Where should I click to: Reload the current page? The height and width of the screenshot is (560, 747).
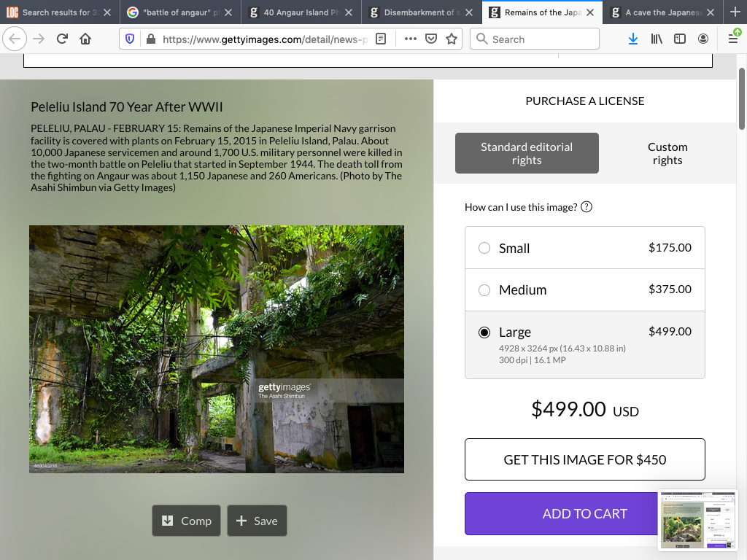(x=62, y=39)
